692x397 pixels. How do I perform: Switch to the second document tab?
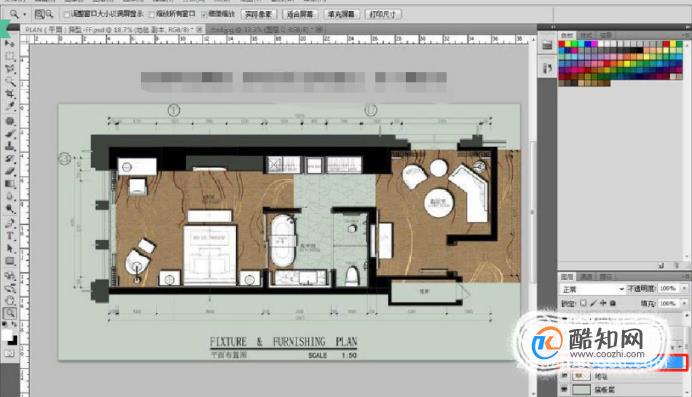click(x=266, y=30)
